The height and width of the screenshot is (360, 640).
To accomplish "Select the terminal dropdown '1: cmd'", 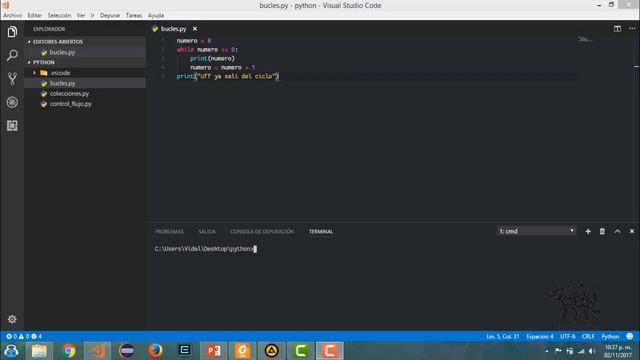I will (536, 231).
